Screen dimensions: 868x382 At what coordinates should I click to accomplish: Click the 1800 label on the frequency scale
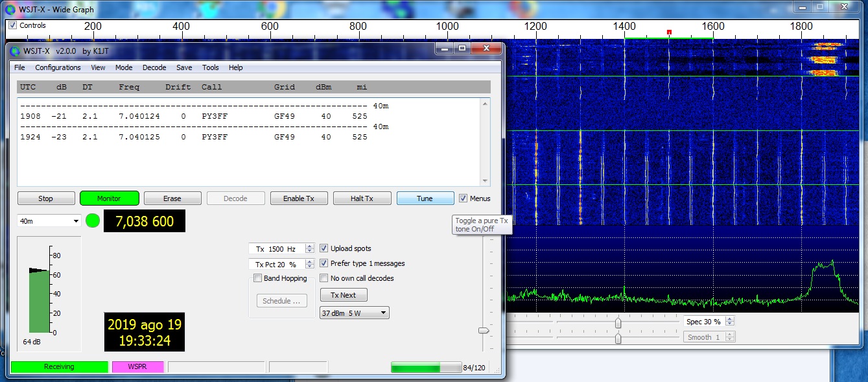pyautogui.click(x=802, y=26)
